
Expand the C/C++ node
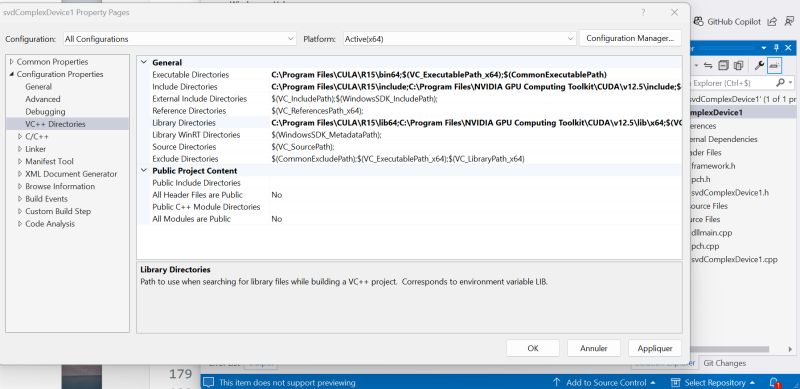click(20, 136)
